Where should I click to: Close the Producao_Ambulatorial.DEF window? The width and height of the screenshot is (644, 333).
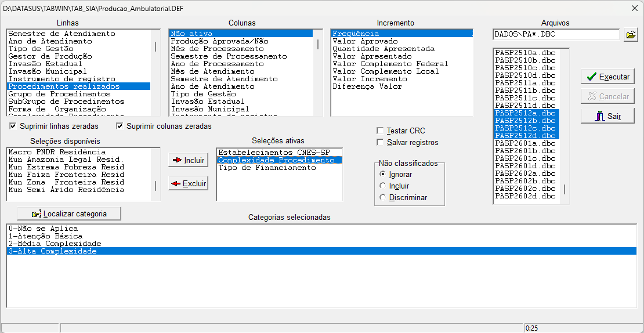click(634, 8)
